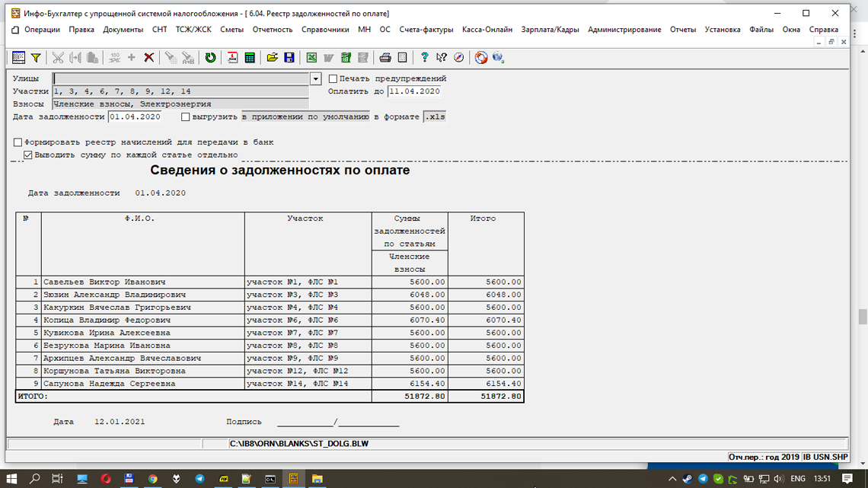The width and height of the screenshot is (868, 488).
Task: Open Telegram from the taskbar
Action: tap(199, 479)
